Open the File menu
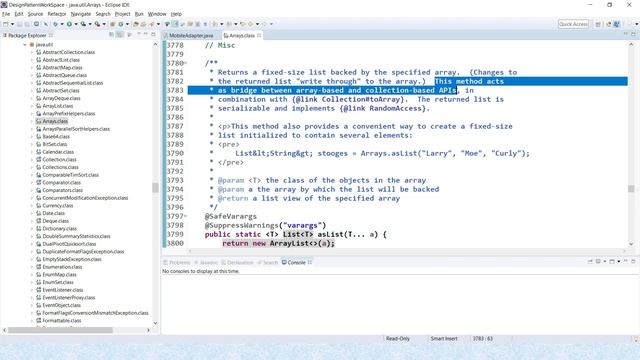The height and width of the screenshot is (360, 640). [x=6, y=14]
